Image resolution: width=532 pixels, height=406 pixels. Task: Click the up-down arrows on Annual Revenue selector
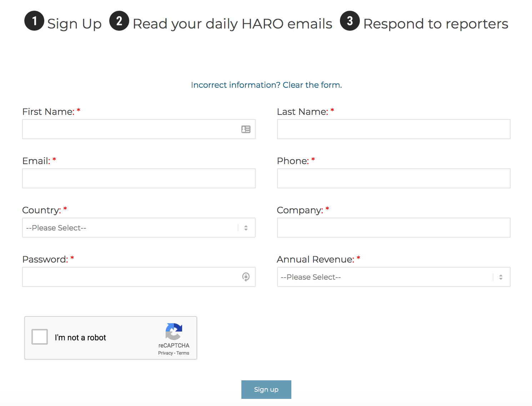[501, 277]
